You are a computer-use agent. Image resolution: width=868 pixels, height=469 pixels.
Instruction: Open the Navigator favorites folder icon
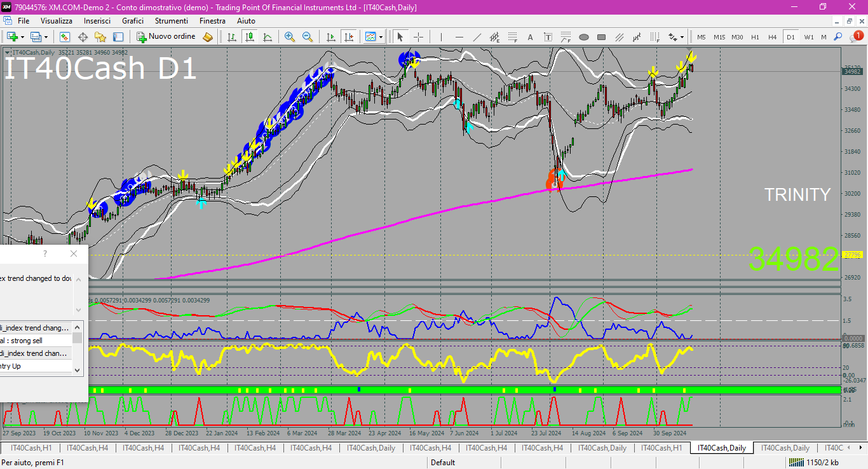[x=100, y=37]
